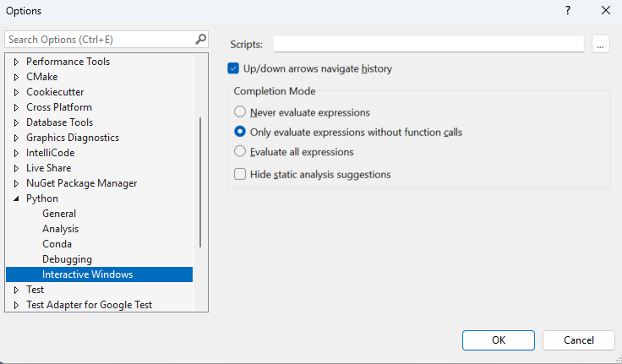Image resolution: width=622 pixels, height=364 pixels.
Task: Expand the NuGet Package Manager node
Action: pos(16,183)
